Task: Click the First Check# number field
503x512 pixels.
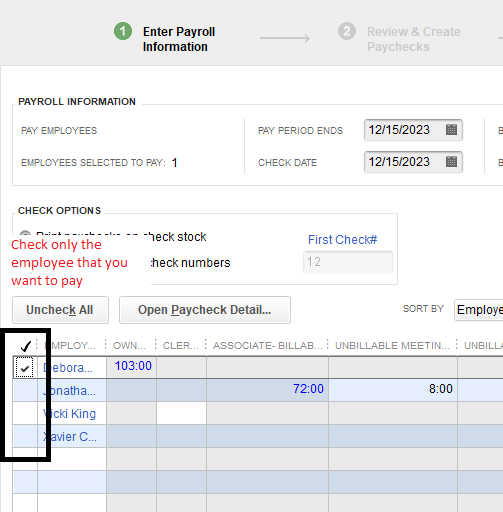Action: (348, 262)
